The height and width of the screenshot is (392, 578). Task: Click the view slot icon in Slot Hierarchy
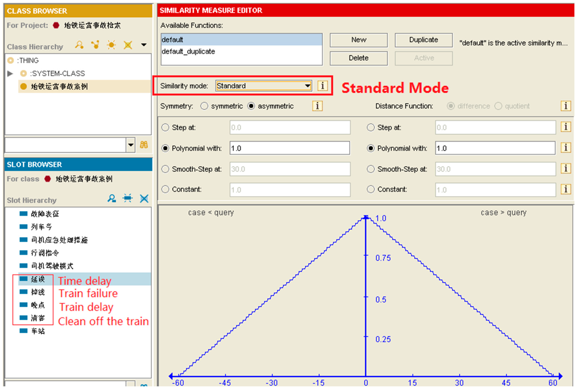[x=112, y=199]
